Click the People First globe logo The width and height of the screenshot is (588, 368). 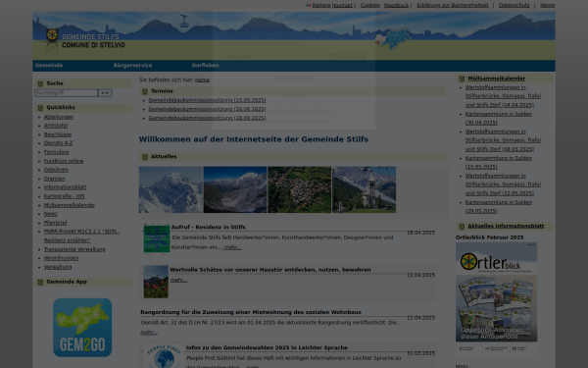point(163,356)
